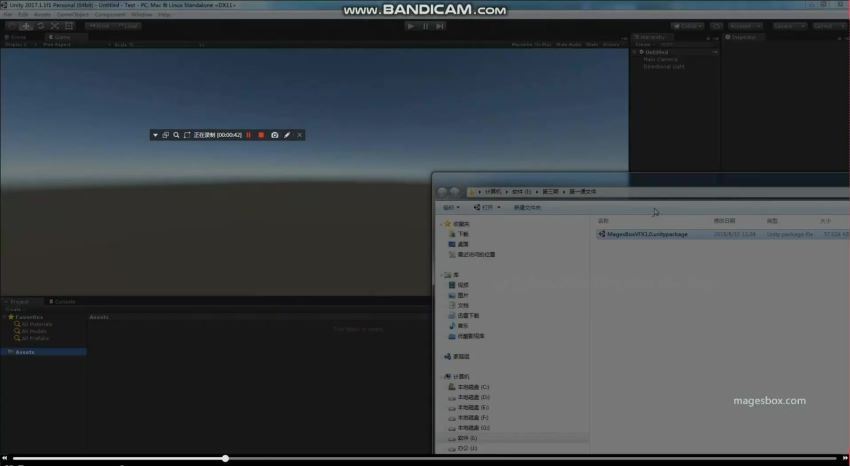Select the Hierarchy tab
Screen dimensions: 850x466
pos(652,37)
